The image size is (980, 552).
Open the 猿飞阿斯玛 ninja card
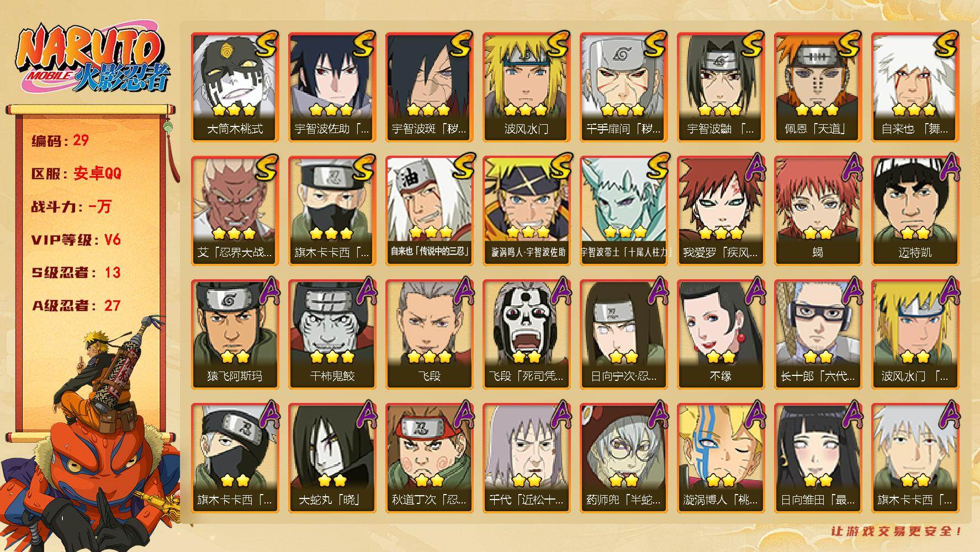coord(235,335)
